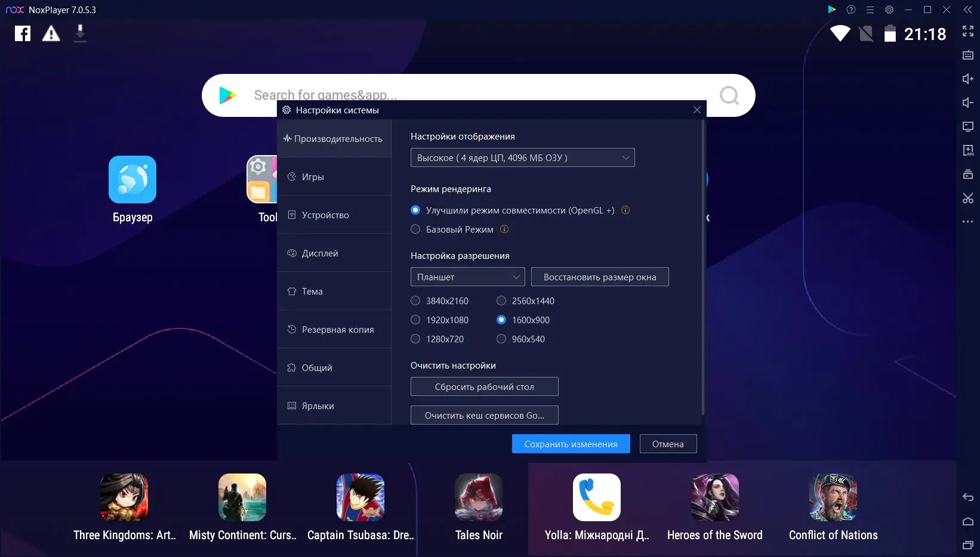
Task: Decrease volume using sidebar speaker minus icon
Action: 968,103
